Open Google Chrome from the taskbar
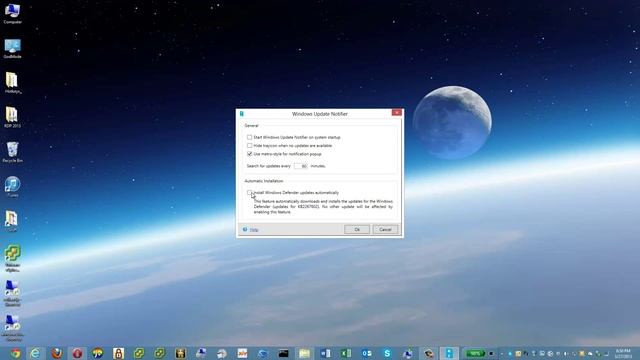 click(x=16, y=353)
